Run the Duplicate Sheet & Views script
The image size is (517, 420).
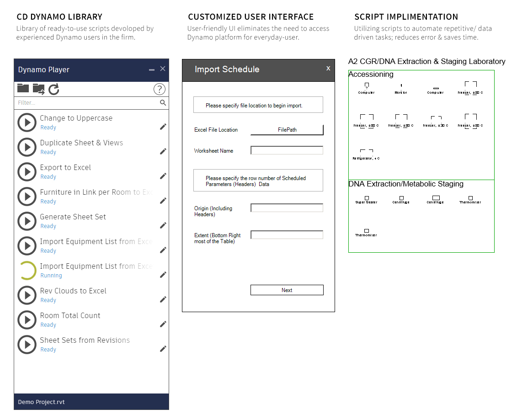click(27, 147)
